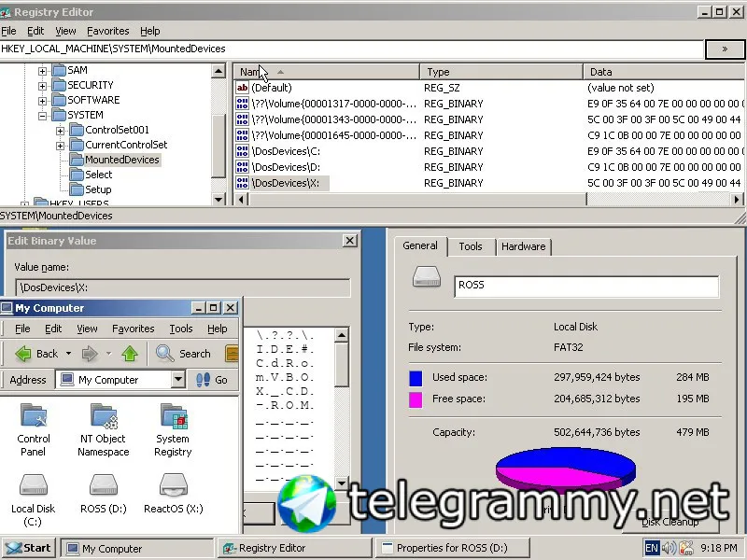Click the Data column header
This screenshot has height=560, width=747.
coord(665,72)
